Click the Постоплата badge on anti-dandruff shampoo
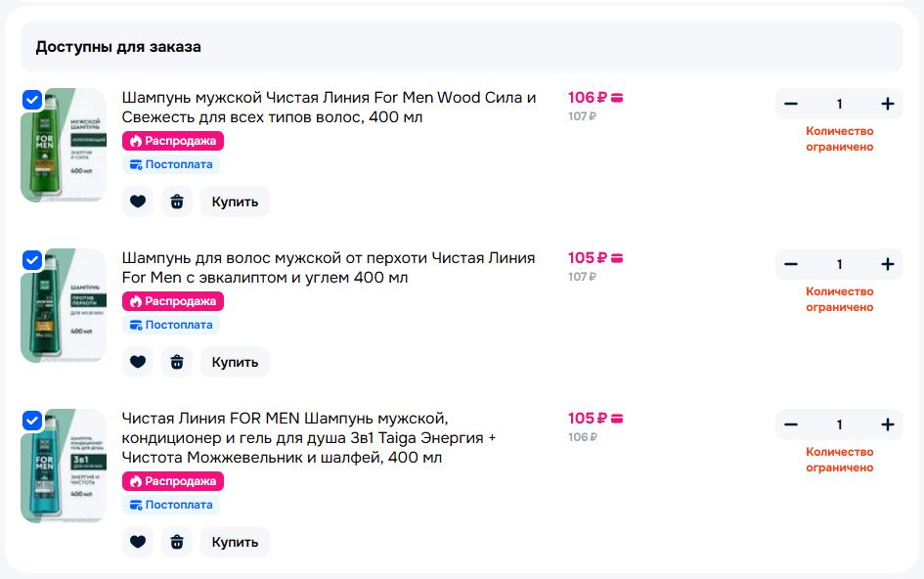 171,325
